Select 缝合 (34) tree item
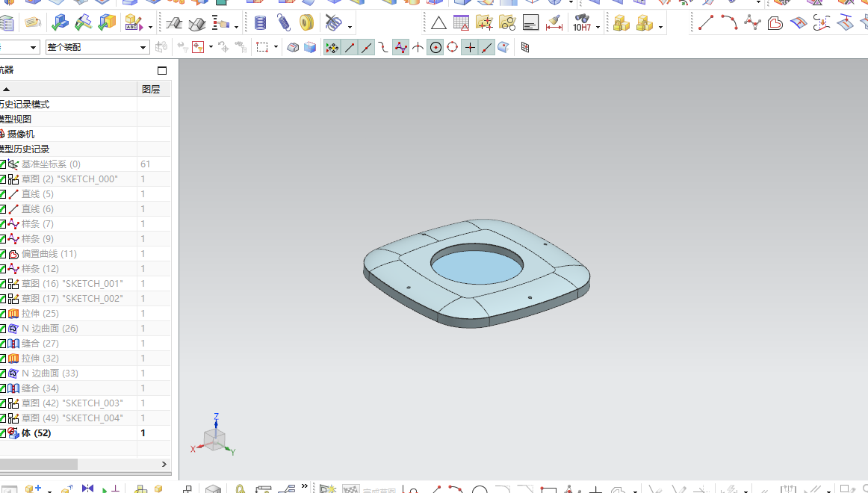This screenshot has width=868, height=493. (x=40, y=388)
